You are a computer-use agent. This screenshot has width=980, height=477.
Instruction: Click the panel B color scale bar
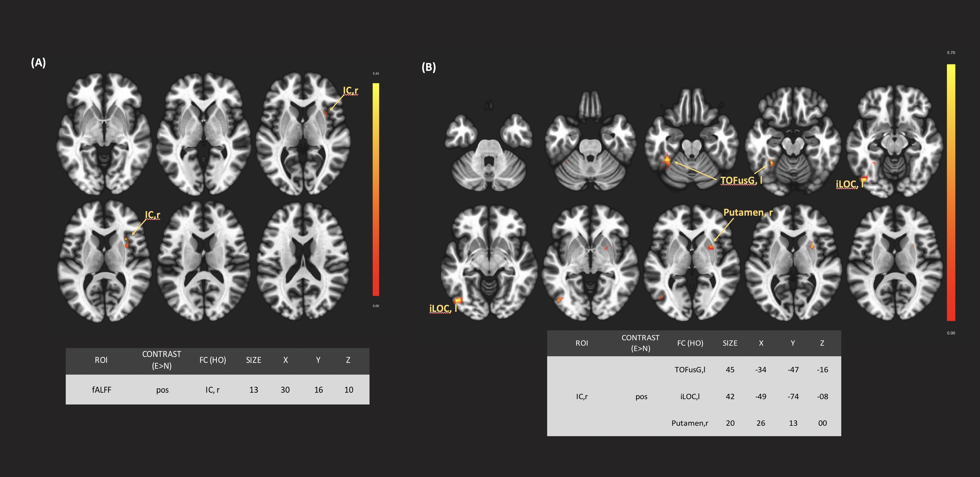pos(951,192)
